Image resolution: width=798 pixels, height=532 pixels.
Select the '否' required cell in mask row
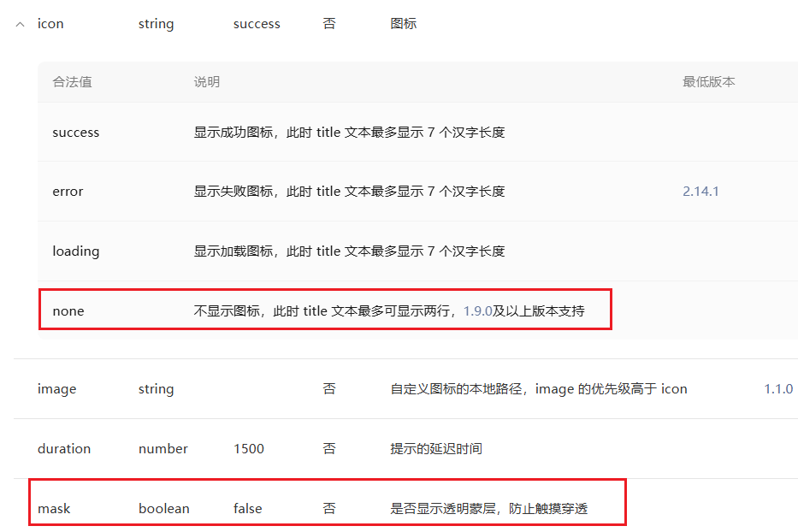tap(329, 509)
